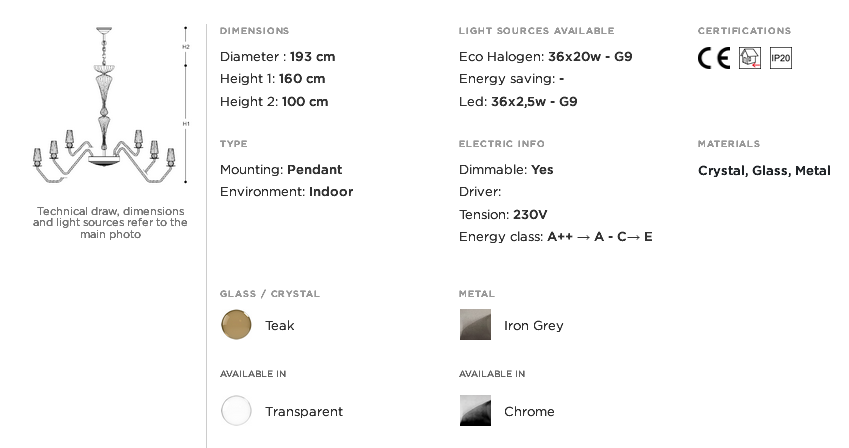
Task: Click the Light Sources Available heading
Action: click(x=536, y=31)
